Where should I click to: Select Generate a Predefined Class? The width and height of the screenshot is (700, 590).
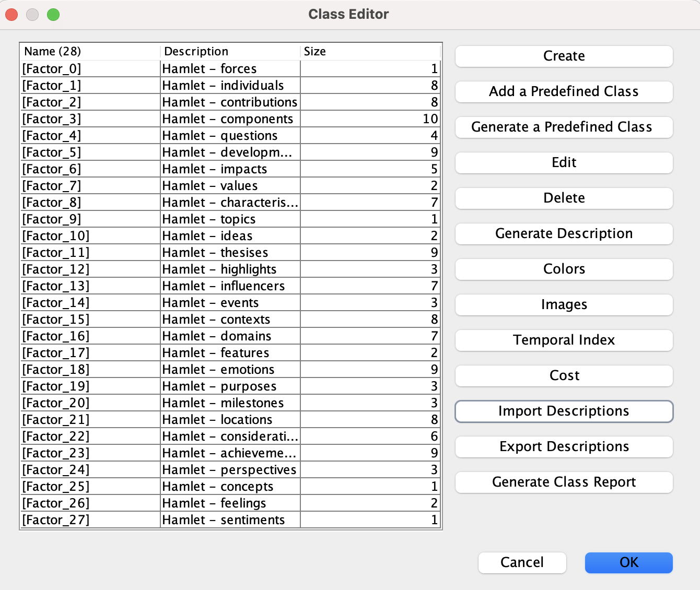(564, 127)
